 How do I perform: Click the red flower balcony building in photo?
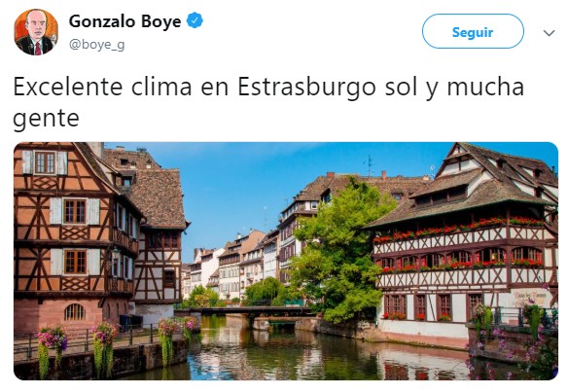pos(464,245)
